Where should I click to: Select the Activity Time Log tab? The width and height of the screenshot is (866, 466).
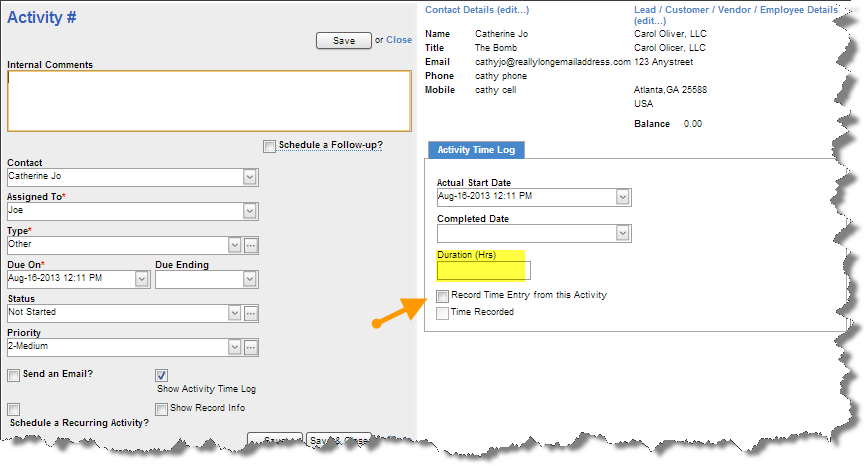click(x=476, y=150)
